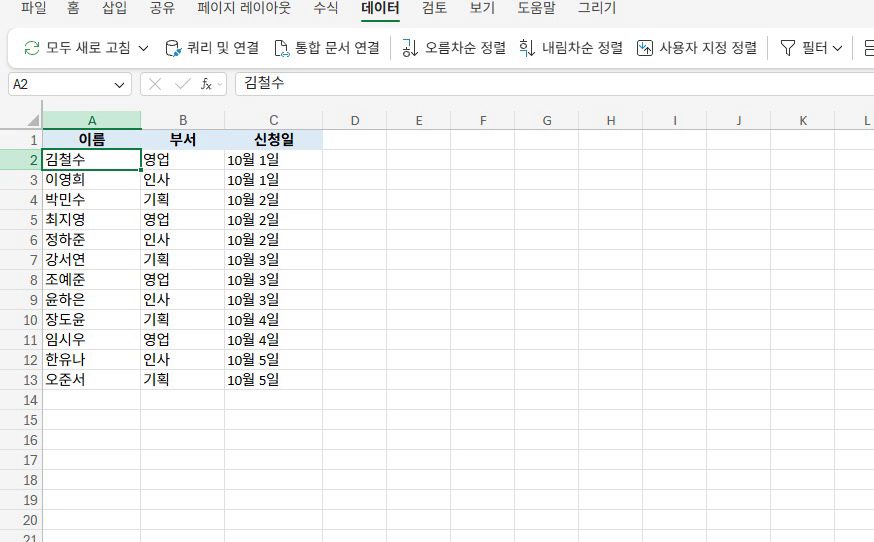This screenshot has height=542, width=874.
Task: Select column A header
Action: coord(92,120)
